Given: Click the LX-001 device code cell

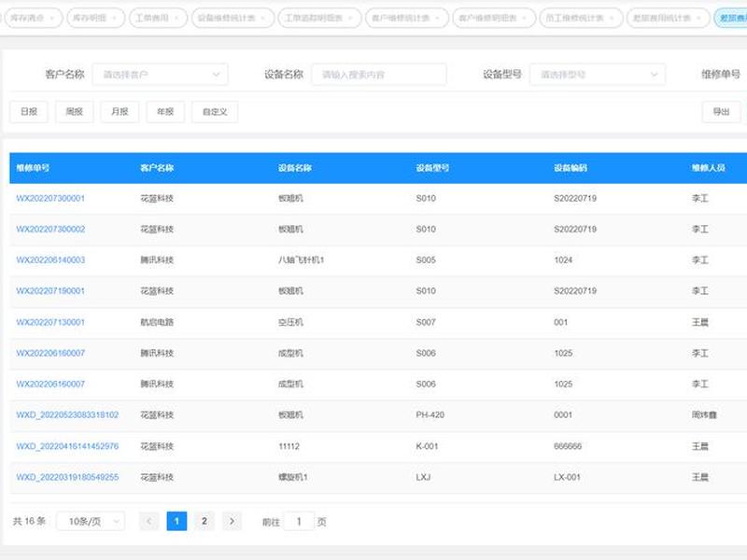Looking at the screenshot, I should 567,477.
